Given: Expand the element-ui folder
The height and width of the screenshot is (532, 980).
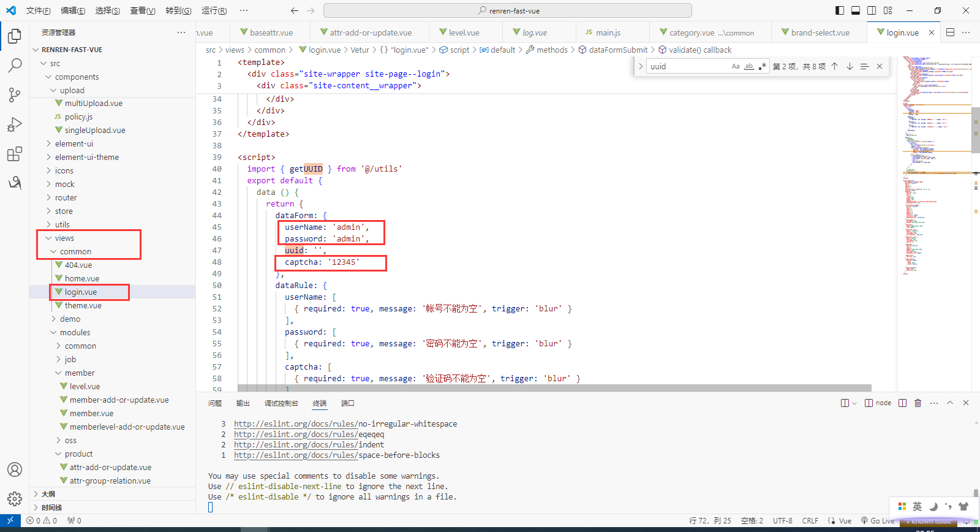Looking at the screenshot, I should click(x=74, y=143).
